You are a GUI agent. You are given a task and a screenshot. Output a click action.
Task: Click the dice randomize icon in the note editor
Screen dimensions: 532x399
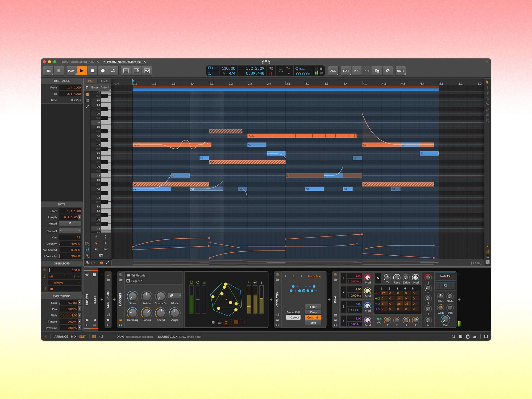click(101, 256)
